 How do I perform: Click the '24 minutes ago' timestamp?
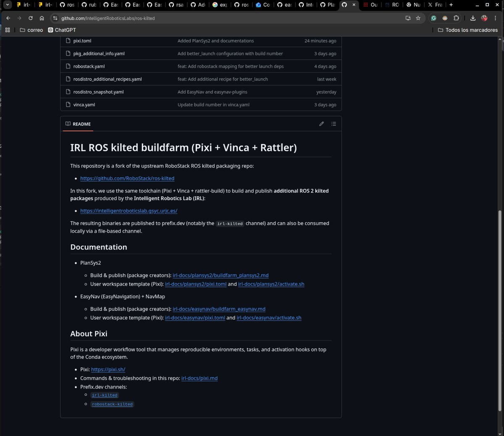pyautogui.click(x=320, y=41)
